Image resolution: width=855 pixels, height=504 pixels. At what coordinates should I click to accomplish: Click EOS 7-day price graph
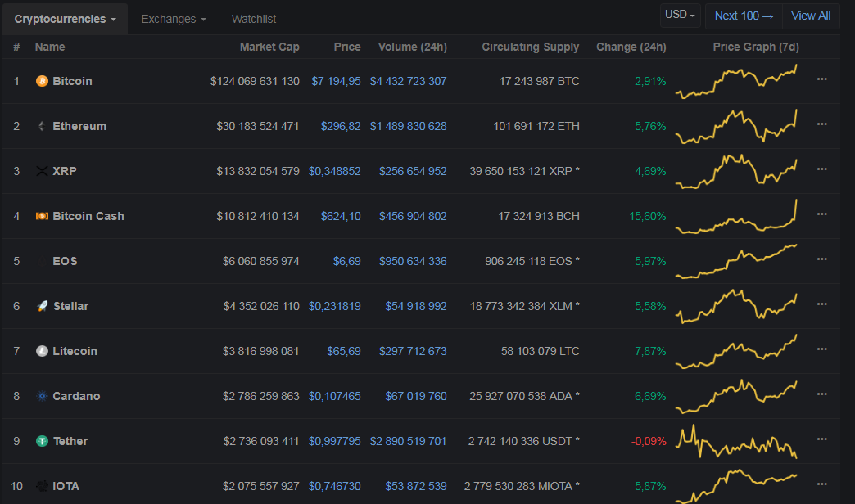tap(736, 262)
